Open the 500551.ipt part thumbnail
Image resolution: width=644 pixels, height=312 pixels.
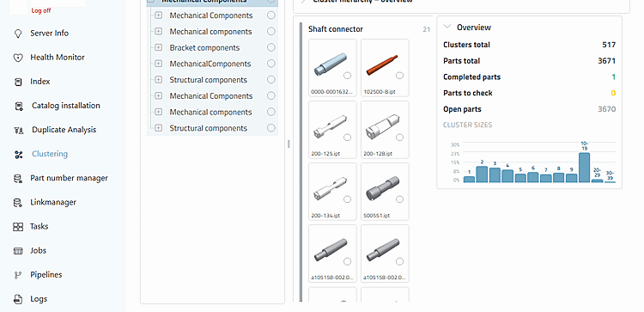tap(385, 192)
